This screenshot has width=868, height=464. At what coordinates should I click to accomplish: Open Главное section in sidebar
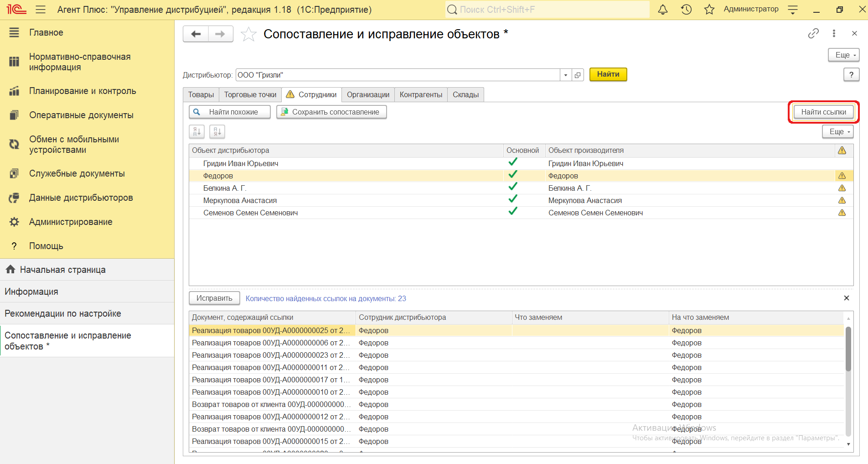click(87, 32)
